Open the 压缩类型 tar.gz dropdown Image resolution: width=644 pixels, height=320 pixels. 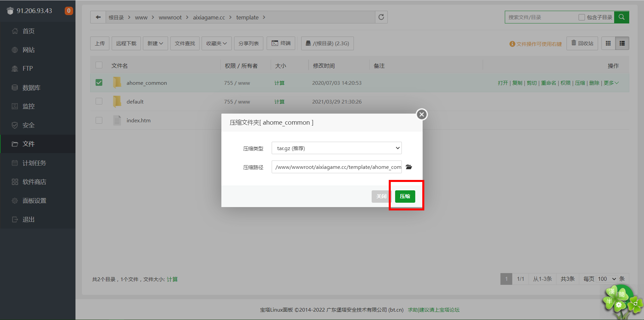[336, 148]
